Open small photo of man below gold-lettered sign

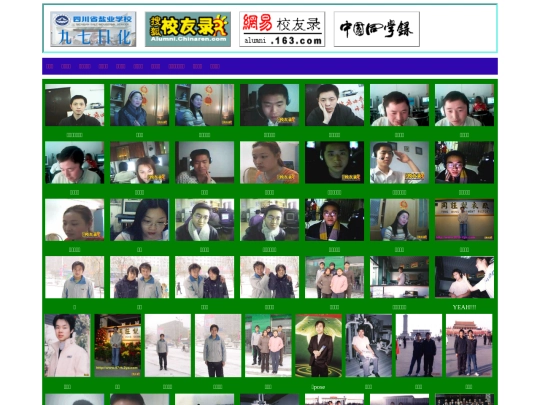(464, 220)
